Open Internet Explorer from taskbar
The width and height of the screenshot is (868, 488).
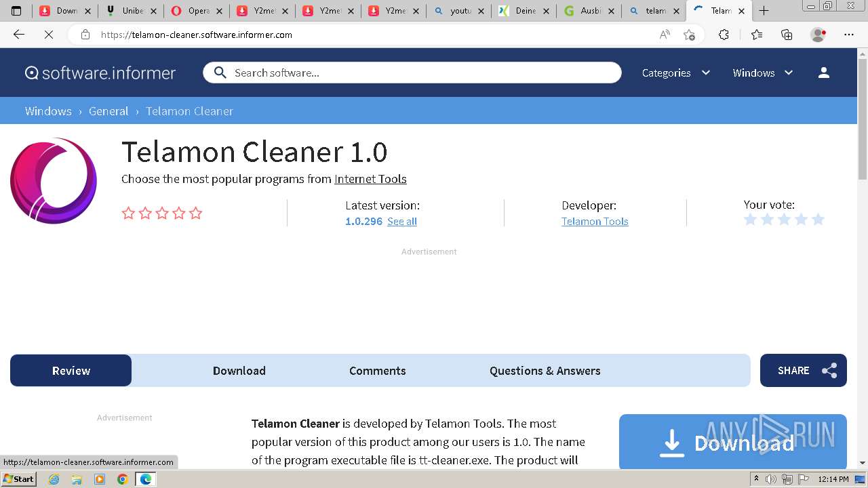[54, 479]
